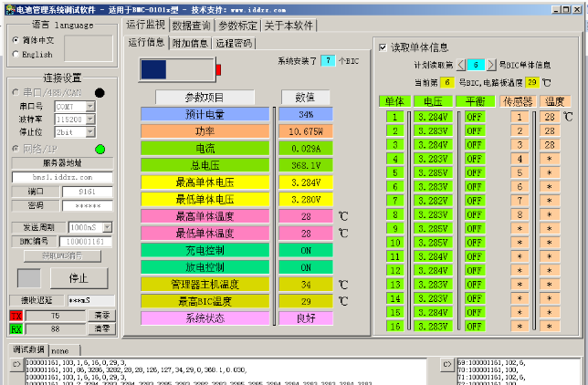Click the TX counter showing 75

pyautogui.click(x=56, y=316)
